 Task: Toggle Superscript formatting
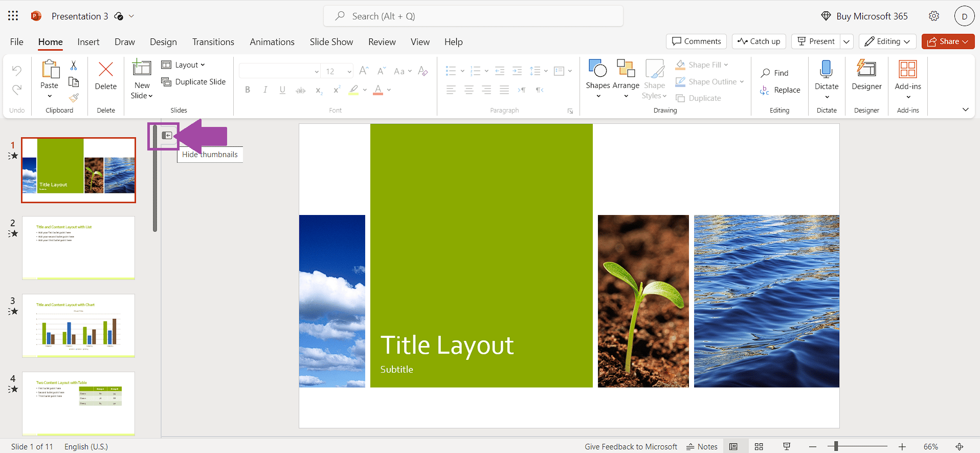coord(337,90)
